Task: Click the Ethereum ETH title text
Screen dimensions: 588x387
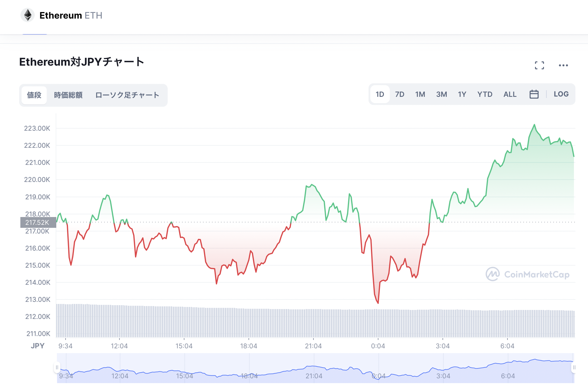Action: pos(71,15)
